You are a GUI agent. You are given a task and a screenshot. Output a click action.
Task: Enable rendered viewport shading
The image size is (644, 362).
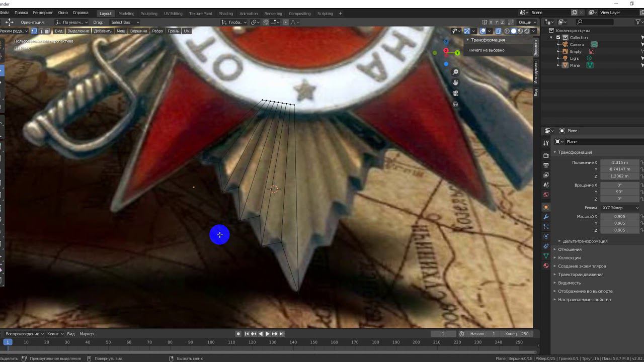click(526, 31)
